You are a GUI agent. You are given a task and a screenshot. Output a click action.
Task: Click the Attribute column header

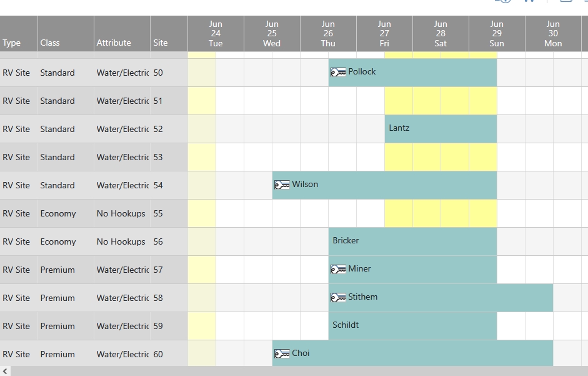point(122,33)
